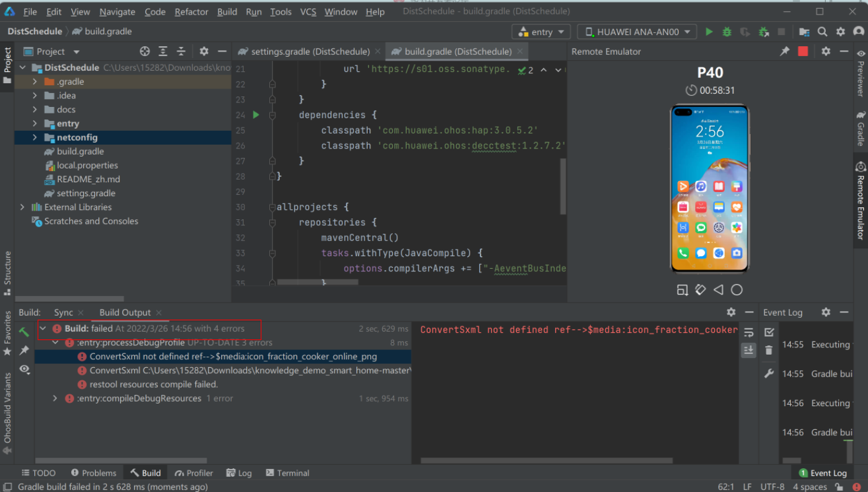Expand the .gradle folder
This screenshot has width=868, height=492.
(x=35, y=82)
